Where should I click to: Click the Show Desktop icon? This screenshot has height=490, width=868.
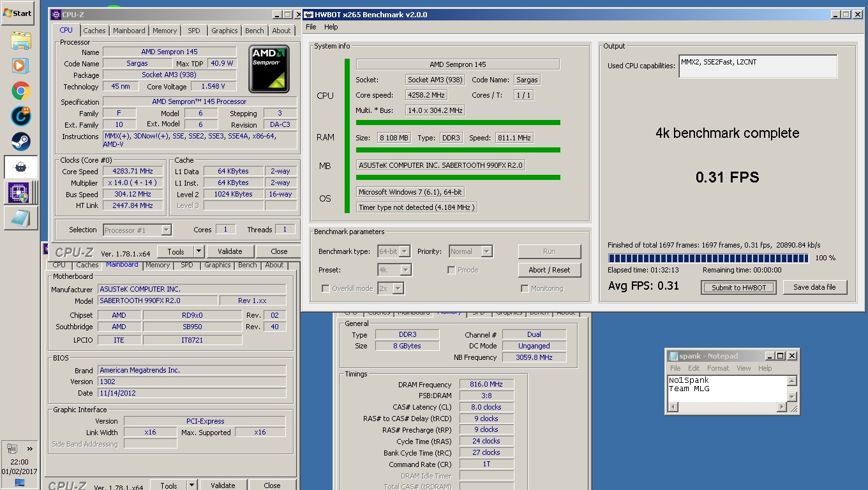(x=19, y=483)
